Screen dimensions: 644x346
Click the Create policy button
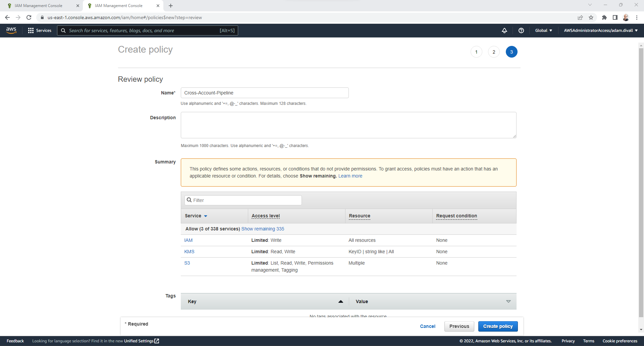(498, 326)
